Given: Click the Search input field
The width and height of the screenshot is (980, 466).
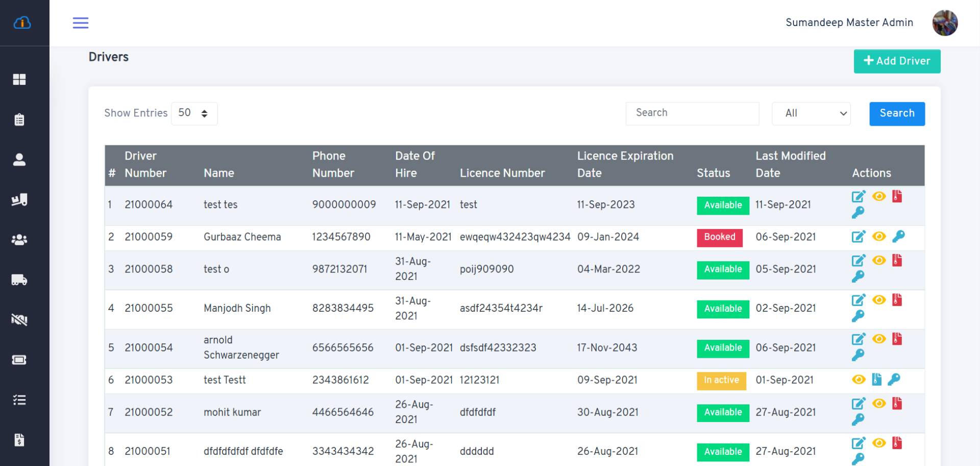Looking at the screenshot, I should pyautogui.click(x=692, y=113).
